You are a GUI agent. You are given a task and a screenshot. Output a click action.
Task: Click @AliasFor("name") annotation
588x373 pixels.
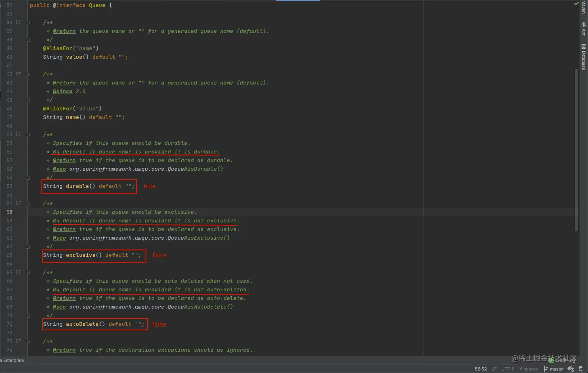[x=71, y=48]
